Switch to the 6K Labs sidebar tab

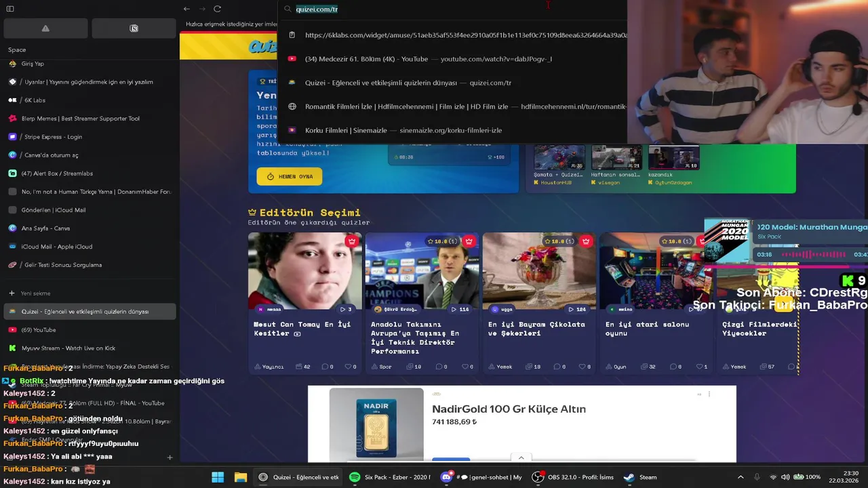[90, 100]
